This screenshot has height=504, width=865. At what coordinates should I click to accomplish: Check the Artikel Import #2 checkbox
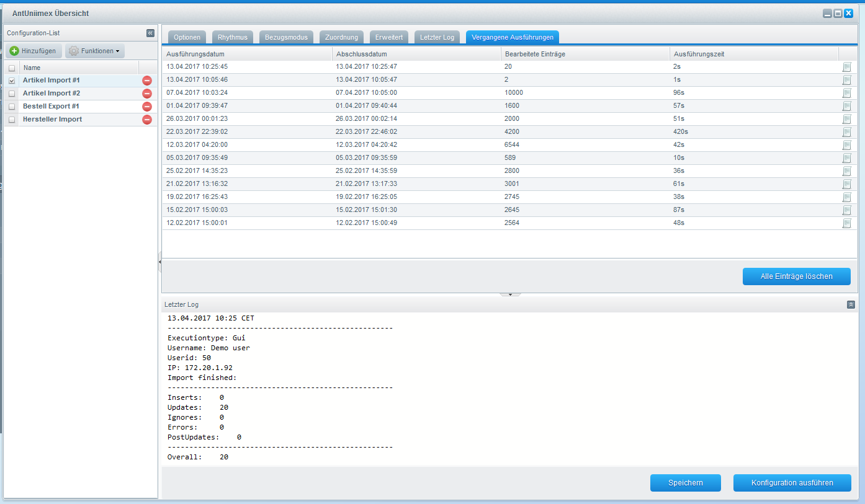[12, 94]
